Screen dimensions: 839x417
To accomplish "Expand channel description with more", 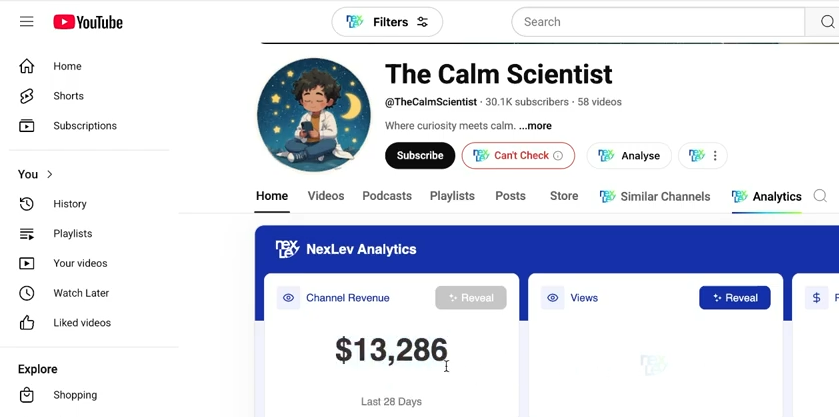I will click(x=535, y=126).
